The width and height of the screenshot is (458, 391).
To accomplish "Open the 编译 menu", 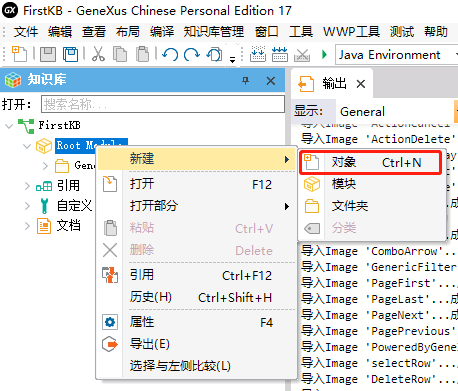I will (x=162, y=32).
